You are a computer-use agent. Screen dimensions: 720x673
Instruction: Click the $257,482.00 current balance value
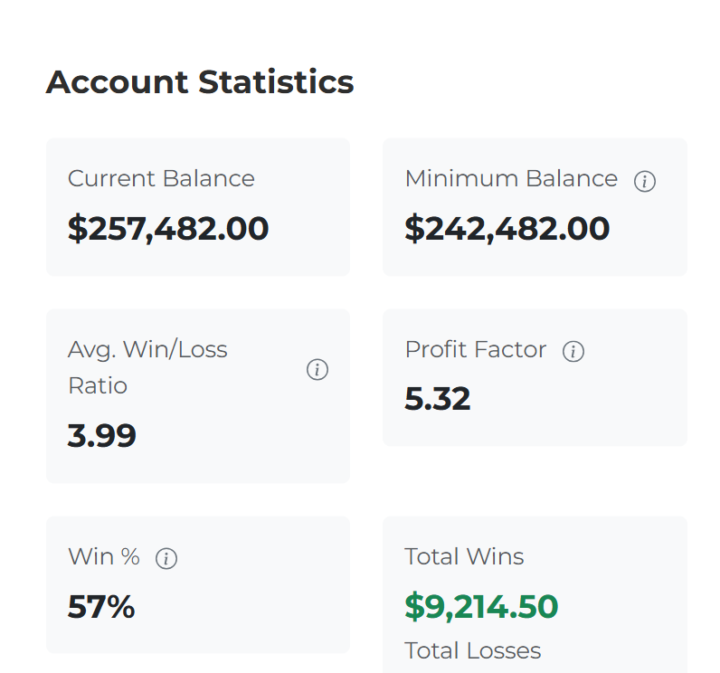(x=168, y=229)
